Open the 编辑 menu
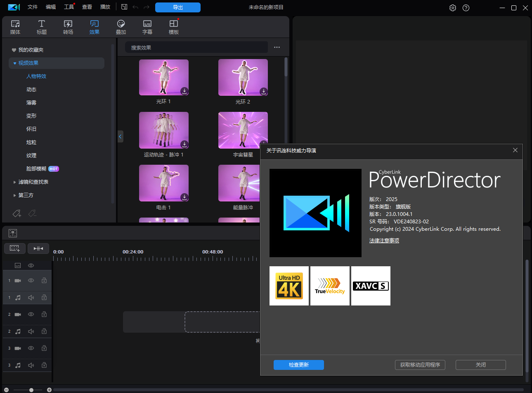 pos(51,7)
